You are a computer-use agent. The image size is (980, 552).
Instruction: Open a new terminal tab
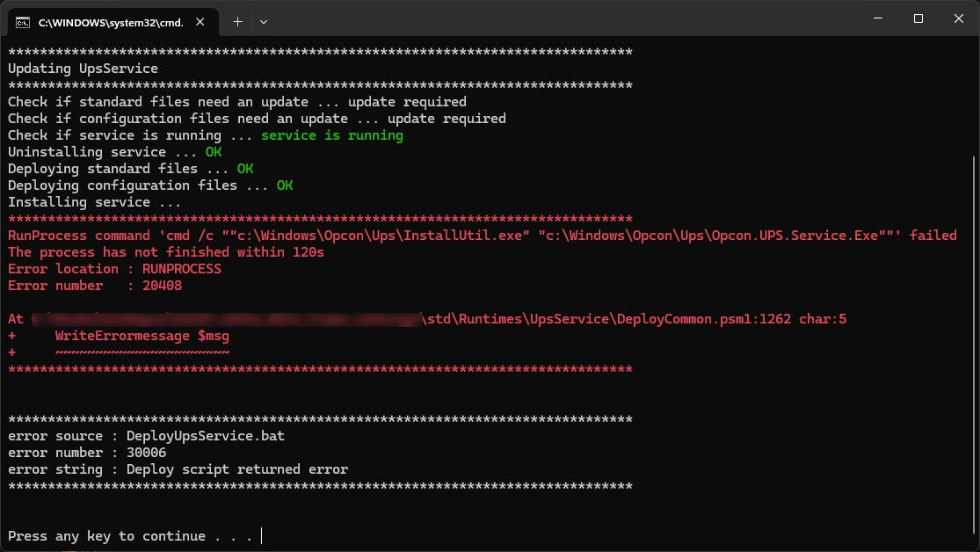(x=237, y=21)
